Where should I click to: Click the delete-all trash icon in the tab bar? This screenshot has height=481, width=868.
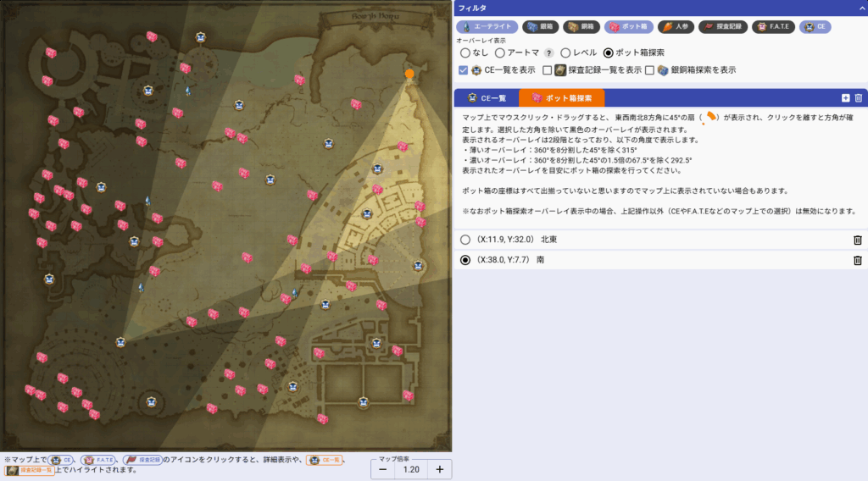[859, 98]
